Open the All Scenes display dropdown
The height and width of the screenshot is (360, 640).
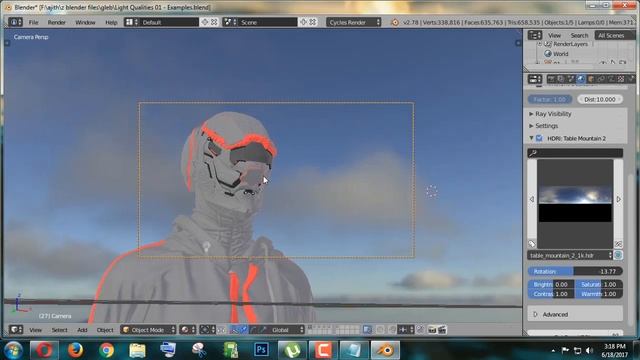[614, 36]
